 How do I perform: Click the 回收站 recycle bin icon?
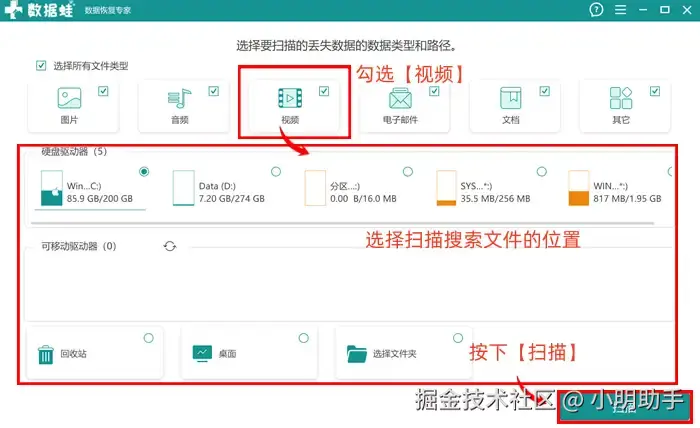[x=46, y=354]
